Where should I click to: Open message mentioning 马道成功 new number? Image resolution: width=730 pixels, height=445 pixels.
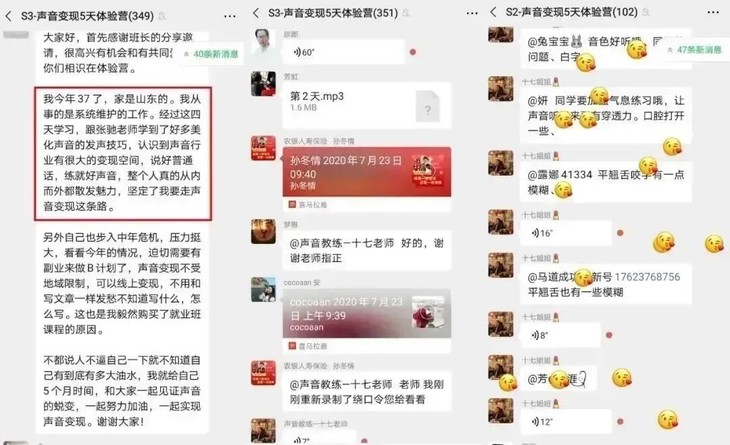coord(605,284)
